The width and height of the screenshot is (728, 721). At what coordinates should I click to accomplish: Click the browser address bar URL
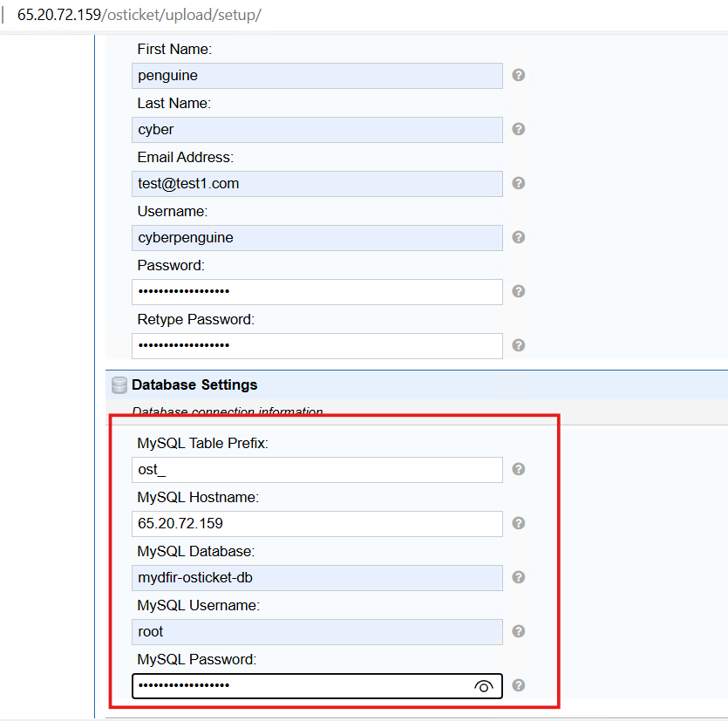tap(139, 15)
